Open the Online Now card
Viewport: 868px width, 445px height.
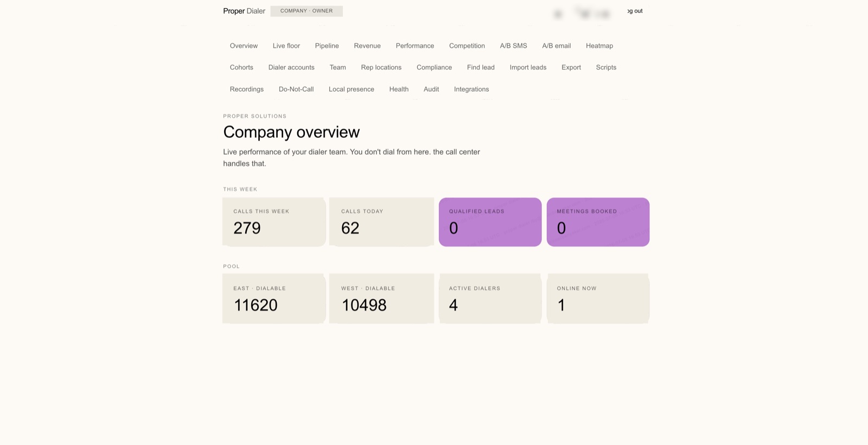[598, 299]
